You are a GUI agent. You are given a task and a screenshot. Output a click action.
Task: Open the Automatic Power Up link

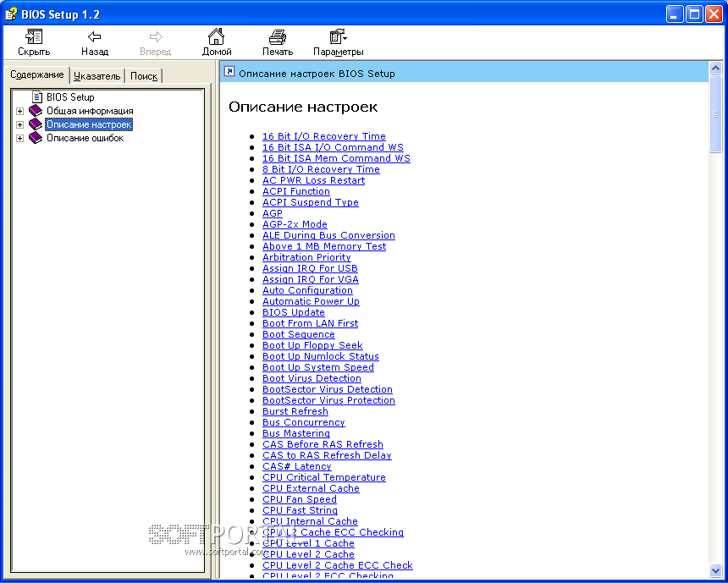click(x=311, y=301)
